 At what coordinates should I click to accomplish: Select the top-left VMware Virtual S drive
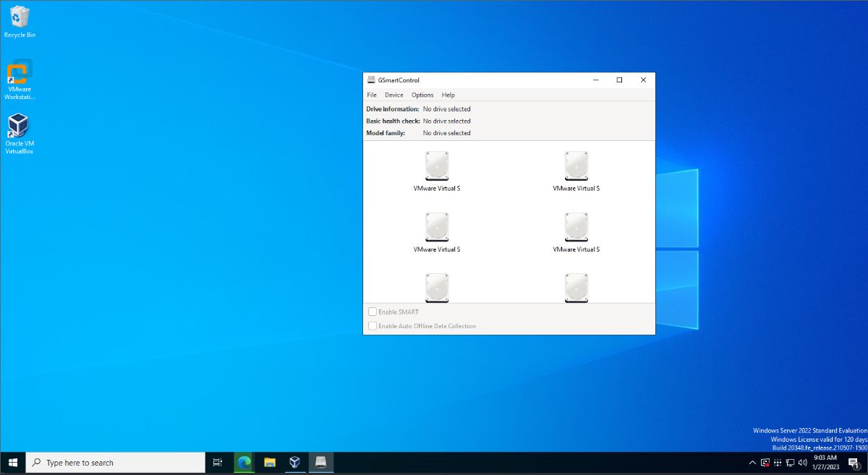click(436, 166)
